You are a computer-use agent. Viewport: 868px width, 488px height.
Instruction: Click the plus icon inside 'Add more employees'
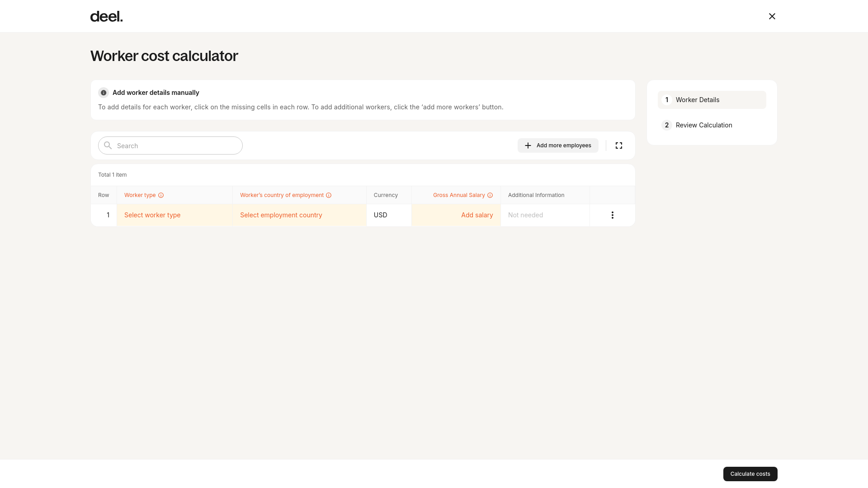pos(528,145)
